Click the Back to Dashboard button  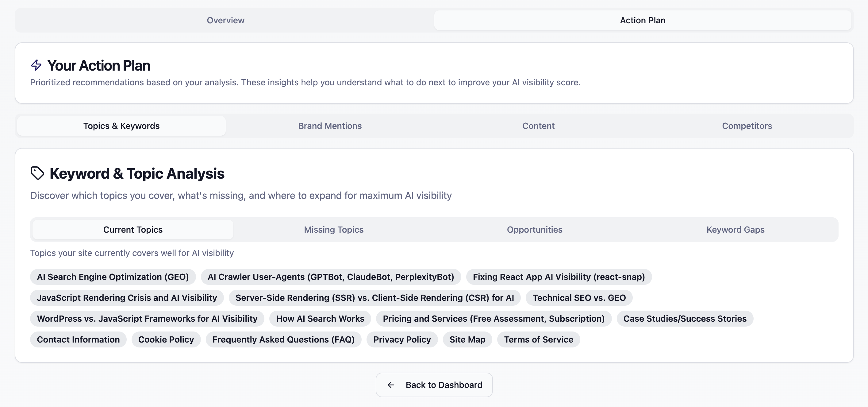(x=434, y=385)
